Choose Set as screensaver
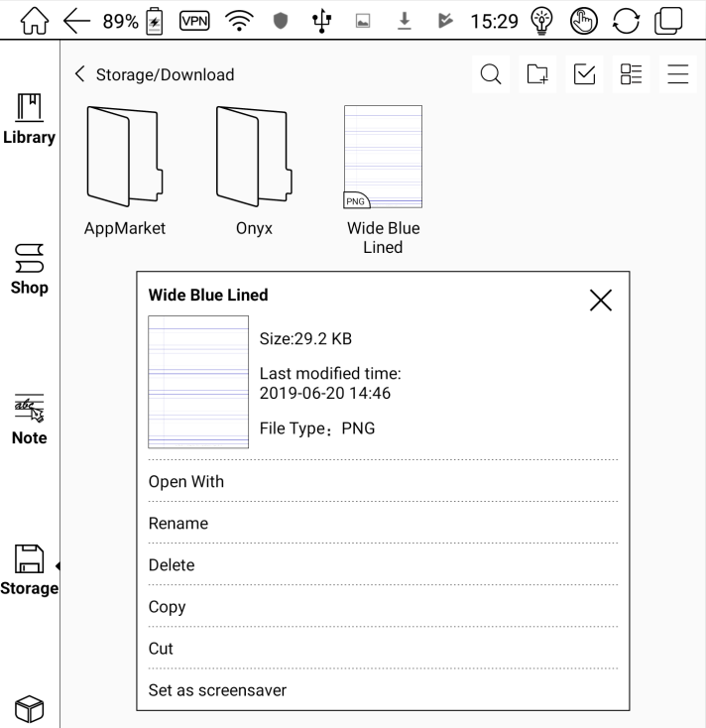The height and width of the screenshot is (728, 706). click(383, 690)
